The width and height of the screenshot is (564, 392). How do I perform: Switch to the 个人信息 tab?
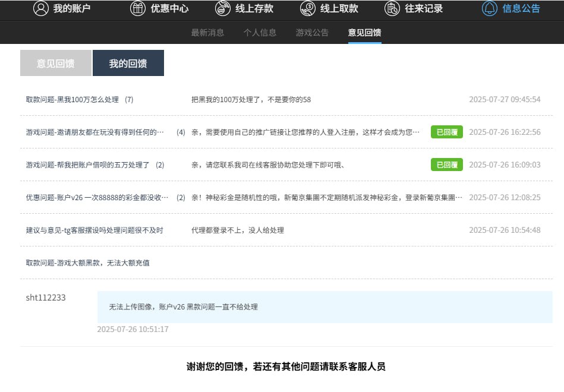click(260, 33)
